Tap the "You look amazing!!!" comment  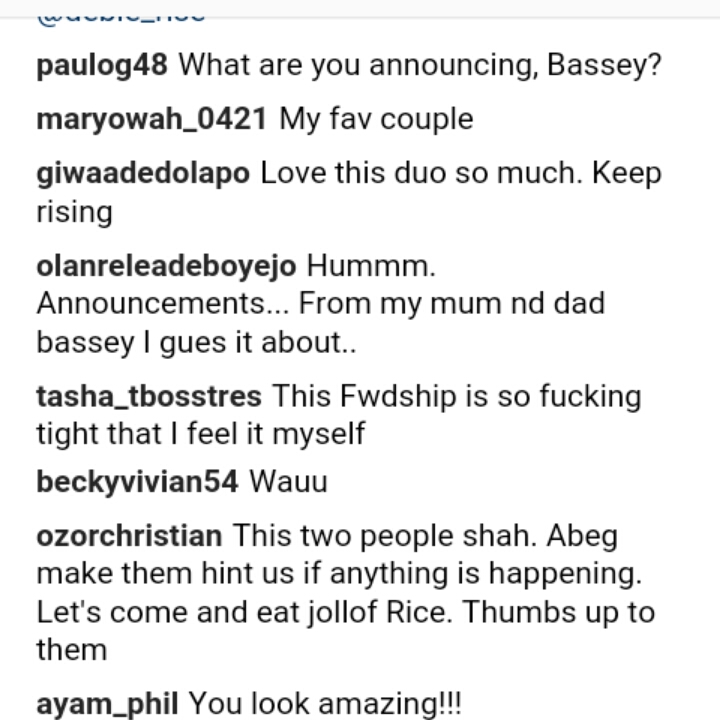[x=325, y=704]
